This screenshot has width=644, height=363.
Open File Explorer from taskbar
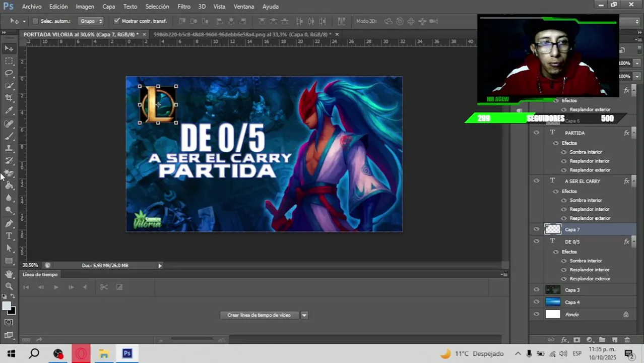tap(104, 353)
